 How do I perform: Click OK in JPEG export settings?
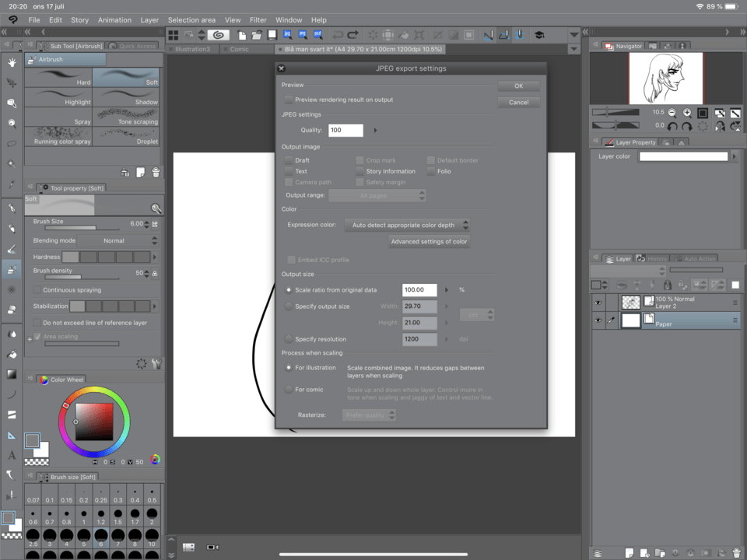pos(518,86)
